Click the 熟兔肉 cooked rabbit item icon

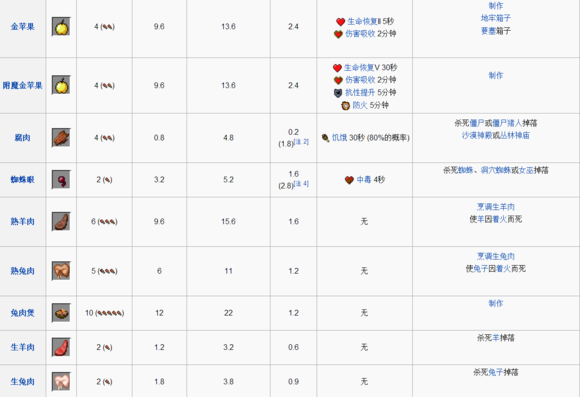(x=61, y=271)
